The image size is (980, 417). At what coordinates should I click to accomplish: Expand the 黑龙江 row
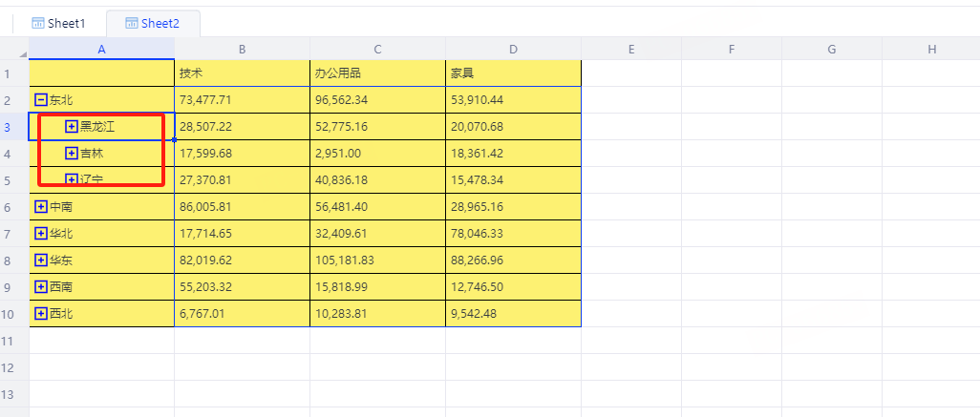coord(72,126)
